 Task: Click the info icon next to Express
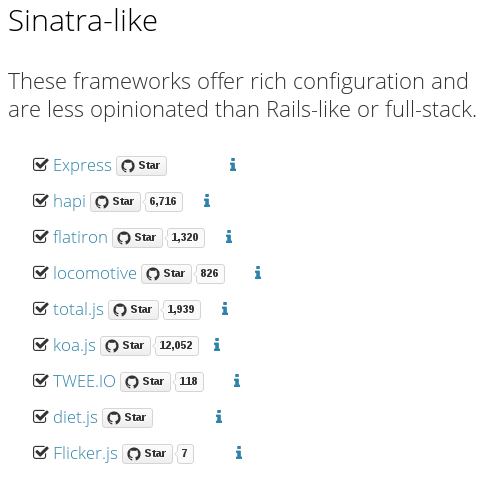233,165
